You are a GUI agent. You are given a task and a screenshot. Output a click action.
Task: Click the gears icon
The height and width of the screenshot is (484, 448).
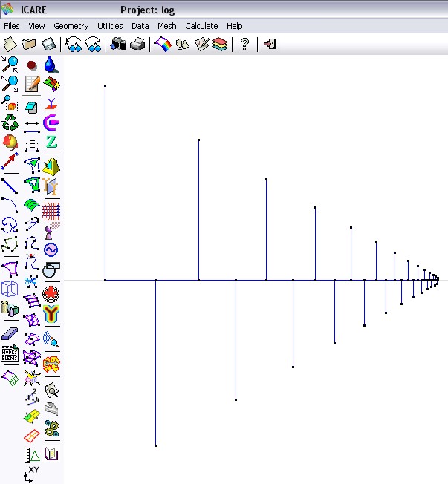[x=51, y=428]
